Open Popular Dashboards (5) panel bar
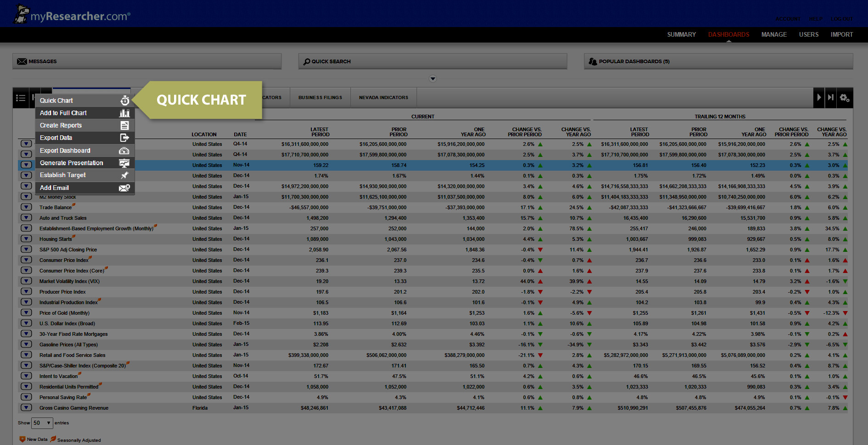868x445 pixels. (718, 61)
